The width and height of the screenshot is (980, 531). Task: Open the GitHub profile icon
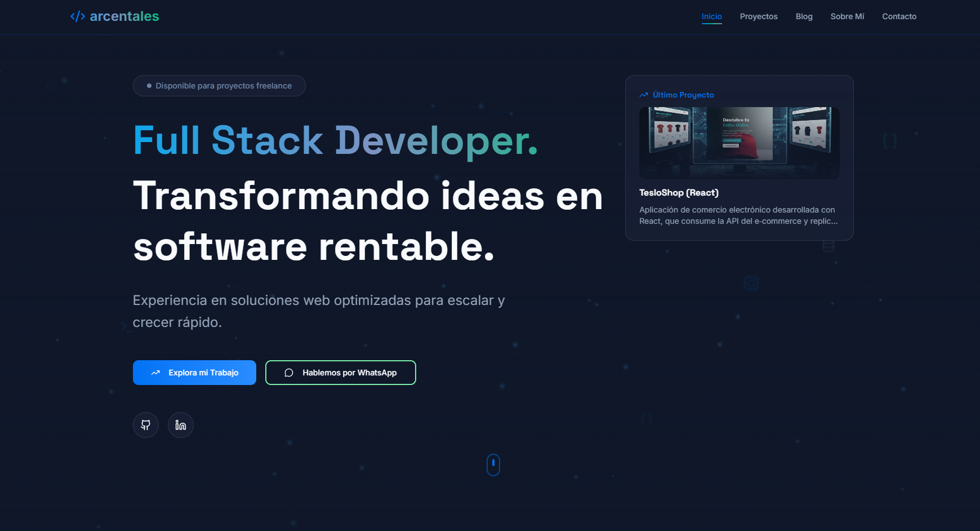pos(146,425)
